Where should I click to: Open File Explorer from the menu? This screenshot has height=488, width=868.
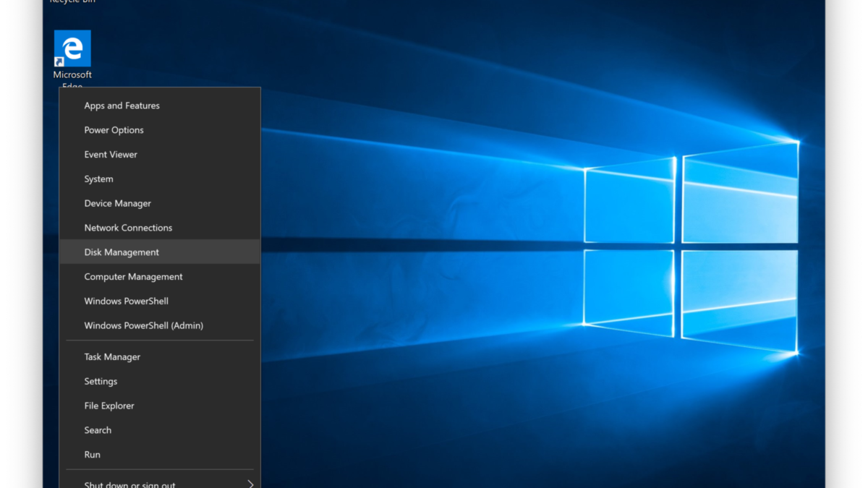click(x=109, y=406)
